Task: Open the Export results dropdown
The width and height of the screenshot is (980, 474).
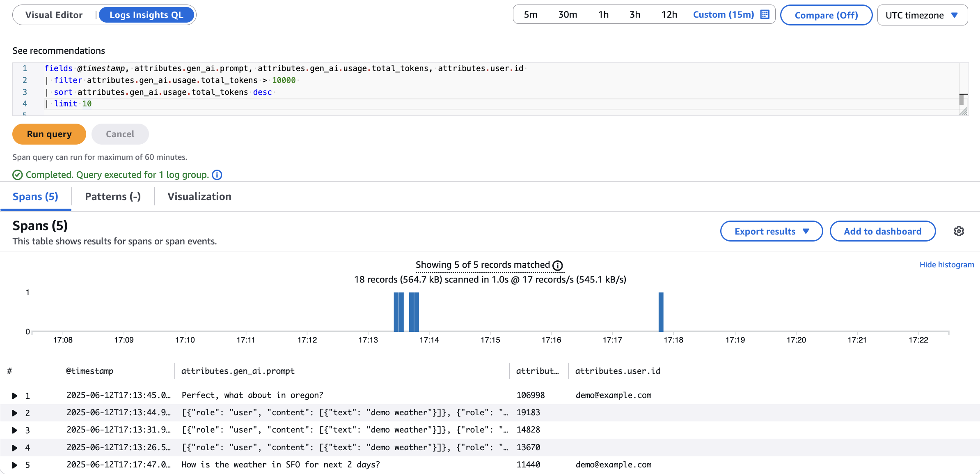Action: coord(771,231)
